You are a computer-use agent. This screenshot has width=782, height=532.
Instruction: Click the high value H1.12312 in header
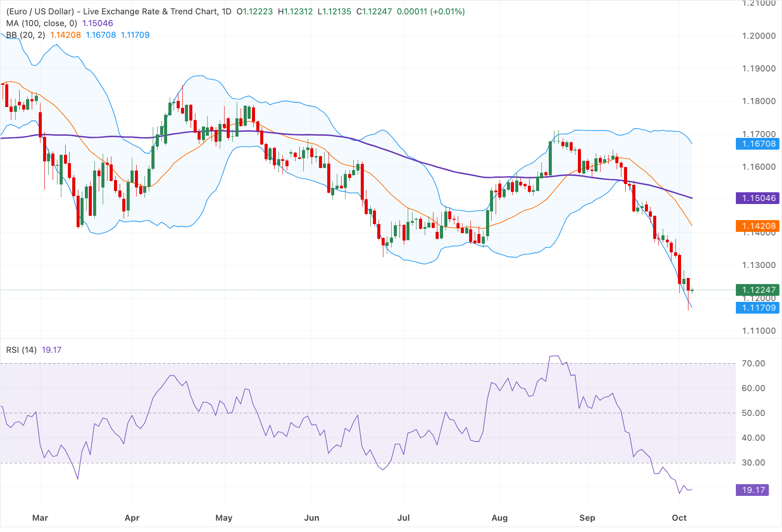(295, 11)
